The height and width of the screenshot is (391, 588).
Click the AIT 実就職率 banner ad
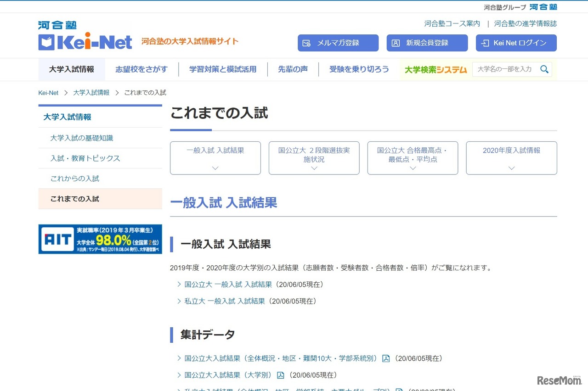click(100, 239)
